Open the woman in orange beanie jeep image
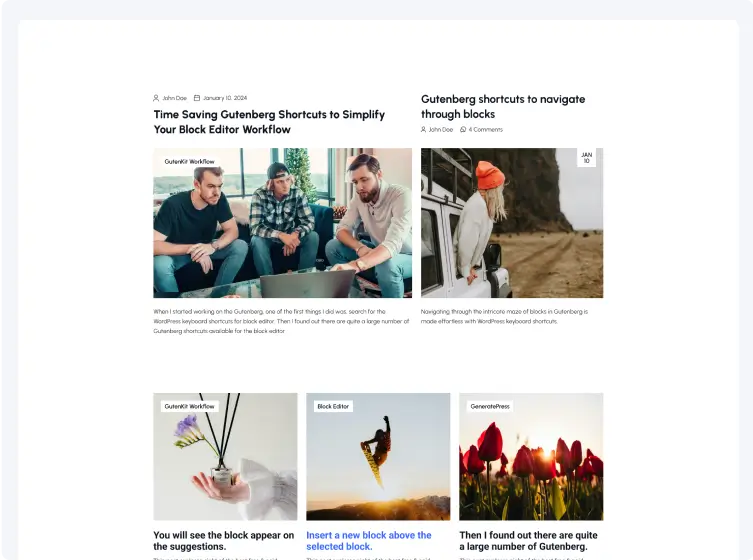 [512, 223]
